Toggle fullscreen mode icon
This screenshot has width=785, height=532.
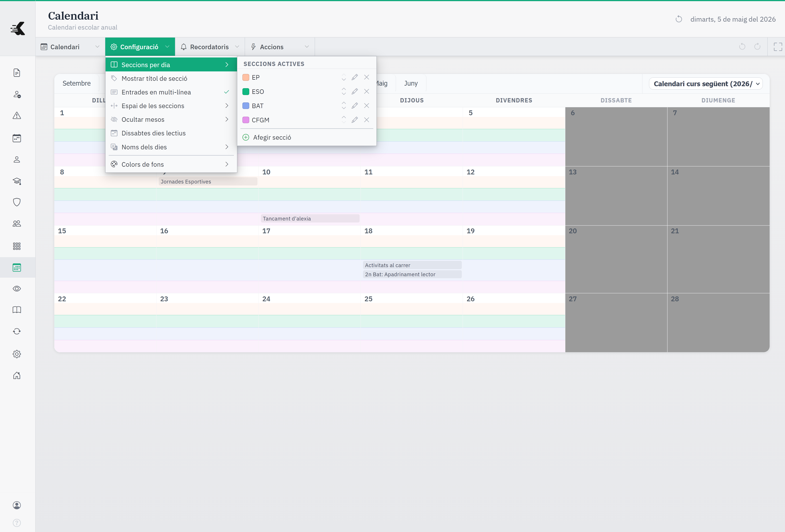tap(778, 47)
